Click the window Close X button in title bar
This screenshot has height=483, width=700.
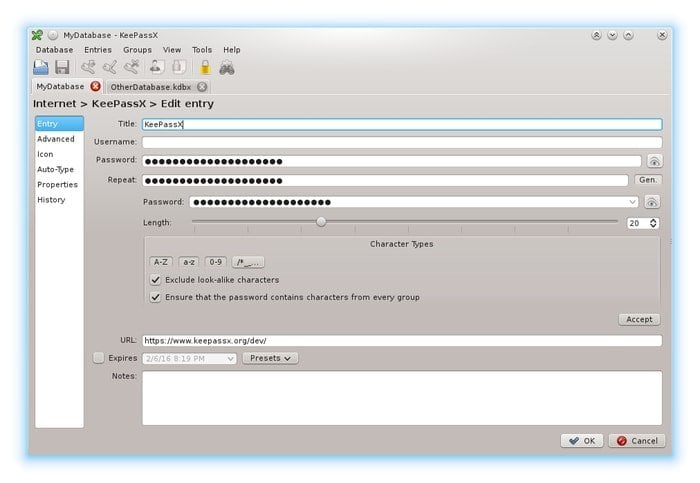[662, 35]
